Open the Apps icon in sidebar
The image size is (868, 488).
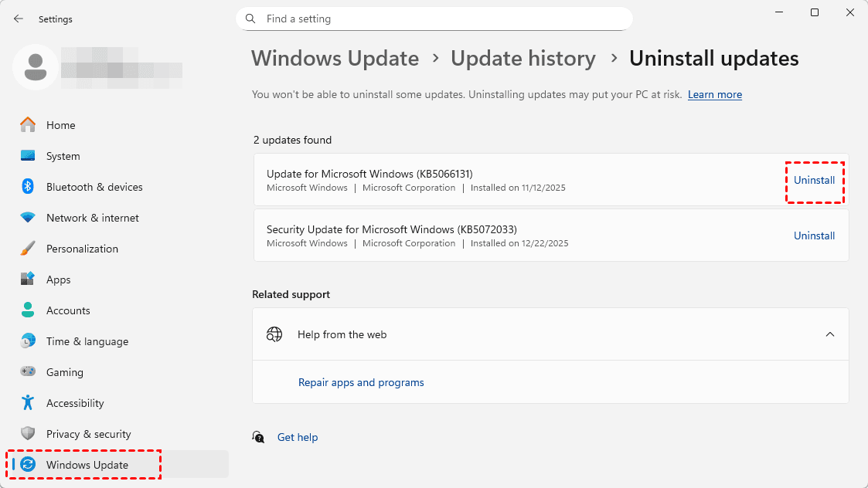28,280
